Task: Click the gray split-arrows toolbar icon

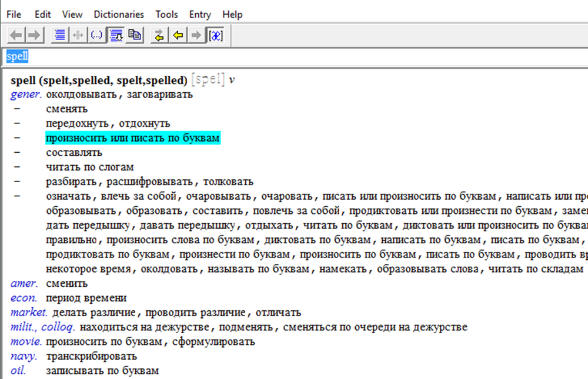Action: coord(78,36)
